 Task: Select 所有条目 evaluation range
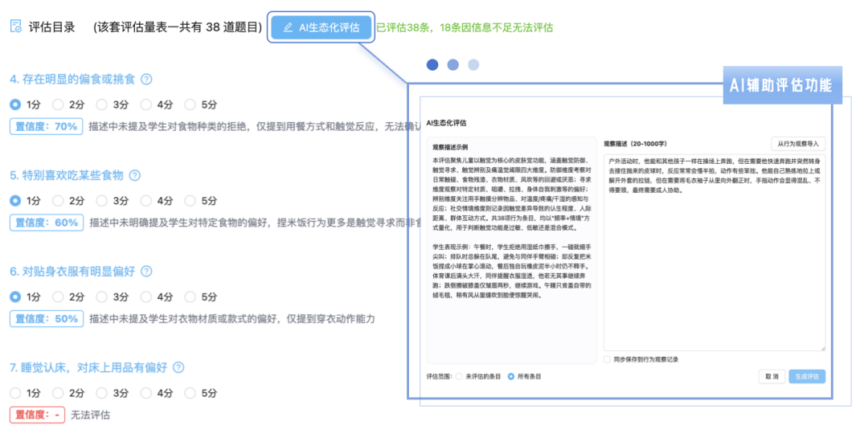511,376
